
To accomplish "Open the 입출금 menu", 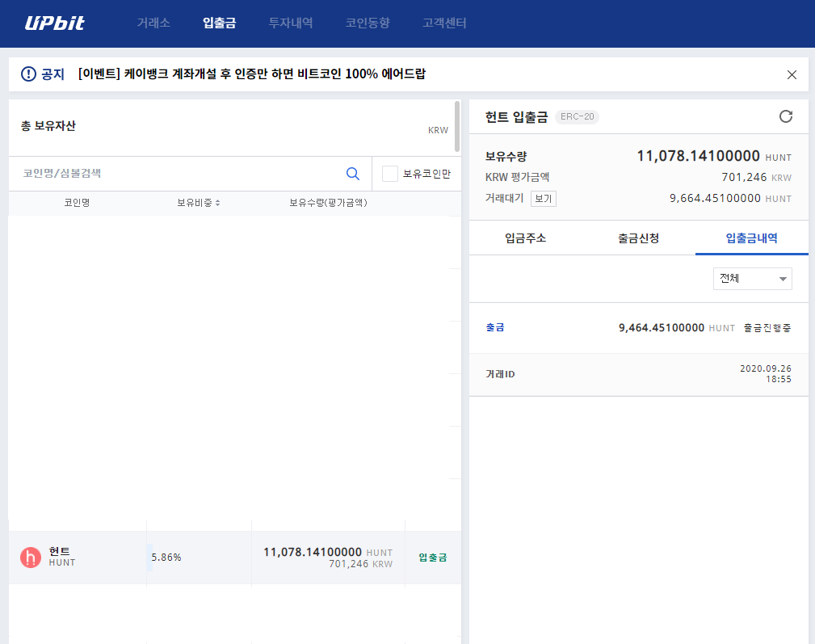I will (x=219, y=23).
